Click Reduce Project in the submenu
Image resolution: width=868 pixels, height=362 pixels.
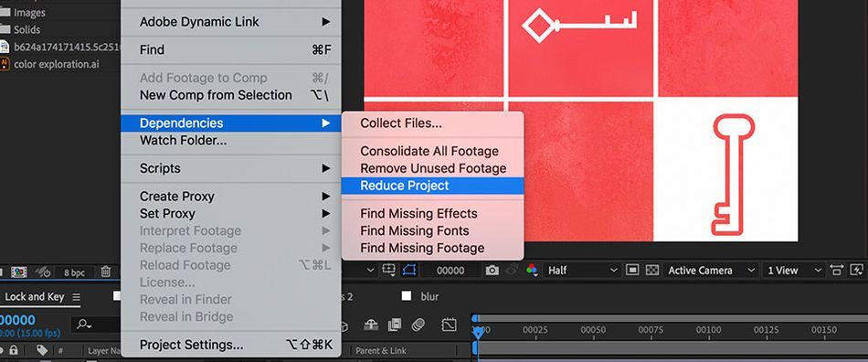click(x=432, y=186)
